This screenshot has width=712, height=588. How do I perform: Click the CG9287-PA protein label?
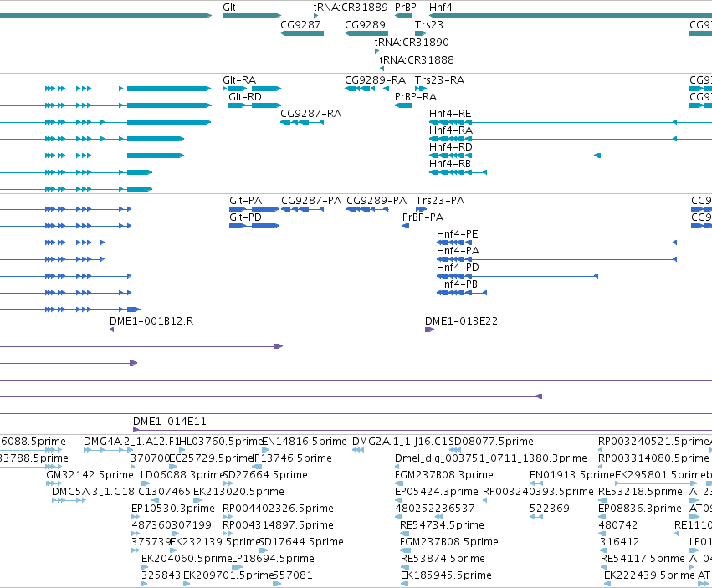coord(311,200)
